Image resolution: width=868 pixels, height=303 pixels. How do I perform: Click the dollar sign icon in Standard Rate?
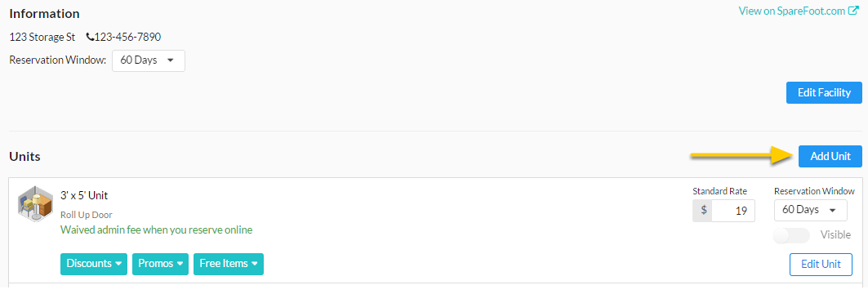(x=703, y=211)
